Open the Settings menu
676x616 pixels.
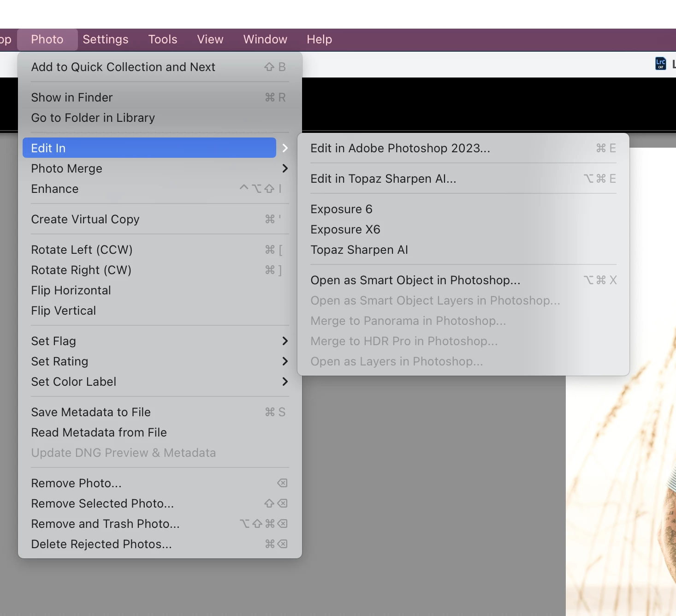[x=106, y=39]
